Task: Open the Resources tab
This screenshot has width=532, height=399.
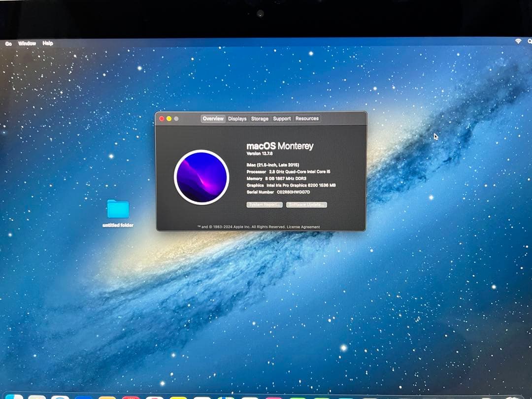Action: [x=307, y=118]
